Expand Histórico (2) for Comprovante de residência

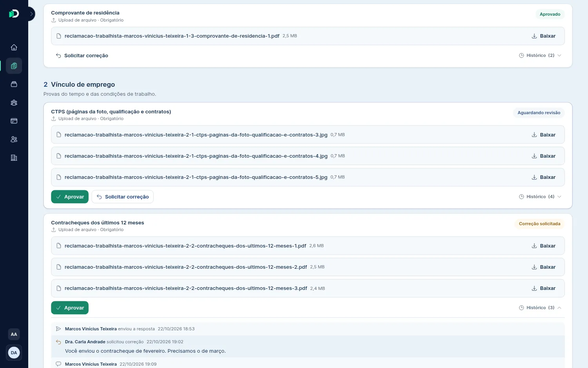540,56
